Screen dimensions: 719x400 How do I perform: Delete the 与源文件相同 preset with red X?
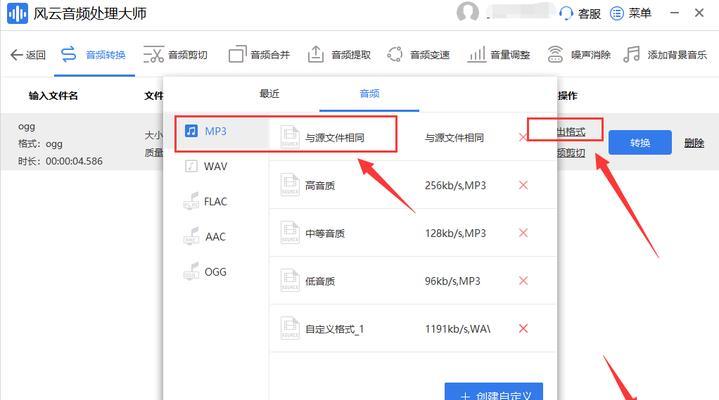523,137
